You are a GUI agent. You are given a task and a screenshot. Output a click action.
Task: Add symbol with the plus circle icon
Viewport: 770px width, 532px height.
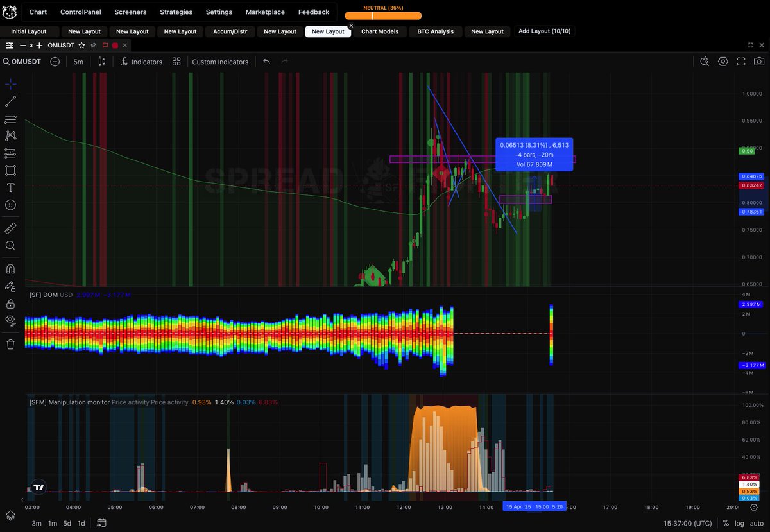[x=55, y=62]
